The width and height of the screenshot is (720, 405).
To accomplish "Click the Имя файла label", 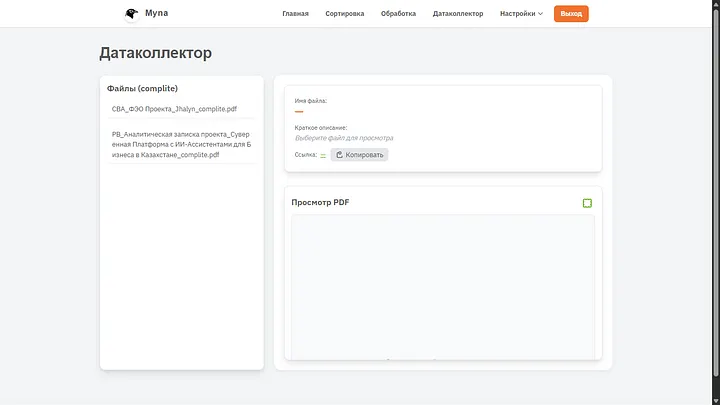I will [x=311, y=101].
